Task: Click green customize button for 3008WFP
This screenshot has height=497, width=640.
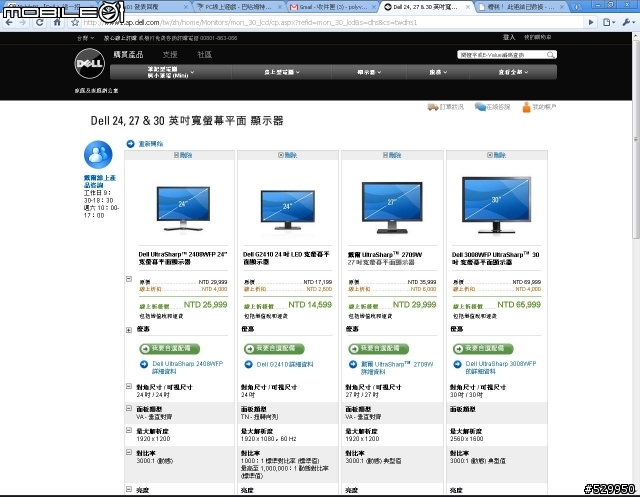Action: click(x=483, y=348)
